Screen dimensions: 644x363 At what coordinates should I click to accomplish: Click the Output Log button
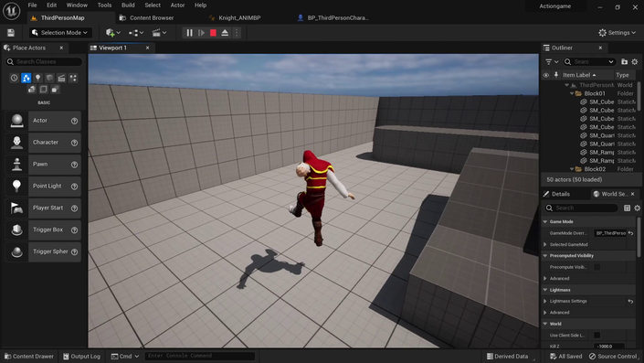click(81, 357)
